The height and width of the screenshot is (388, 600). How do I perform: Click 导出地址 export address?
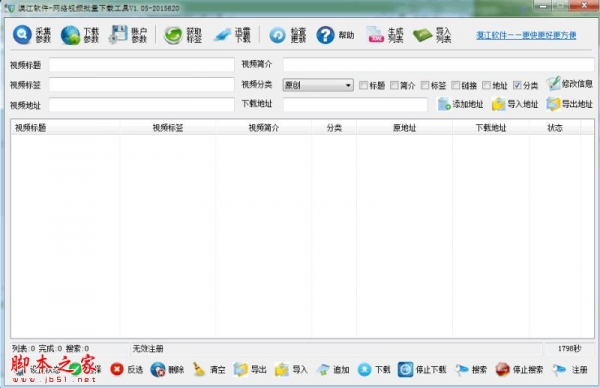coord(569,104)
